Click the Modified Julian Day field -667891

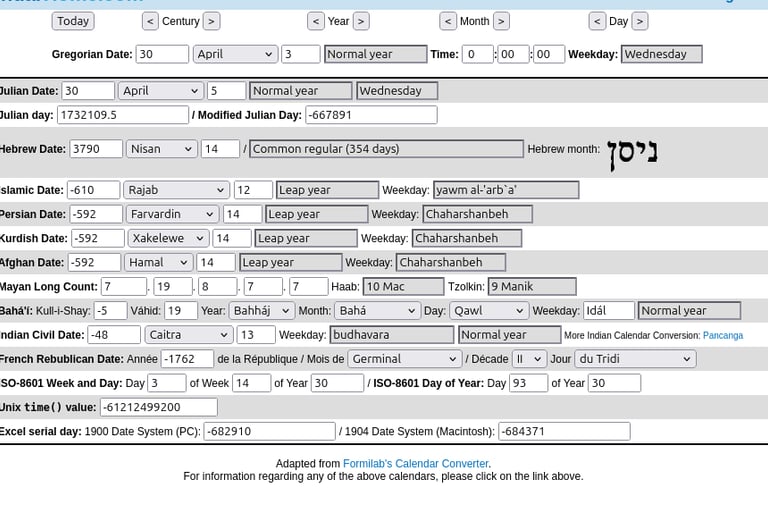(x=371, y=115)
